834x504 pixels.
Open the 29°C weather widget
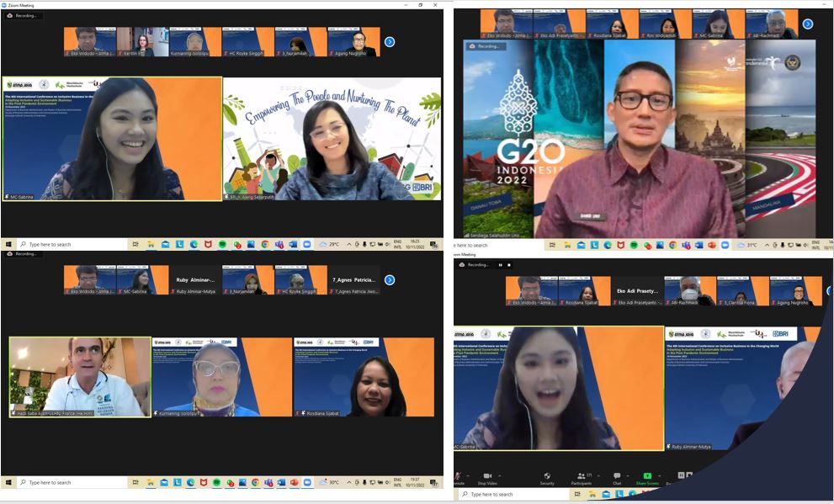pyautogui.click(x=329, y=245)
